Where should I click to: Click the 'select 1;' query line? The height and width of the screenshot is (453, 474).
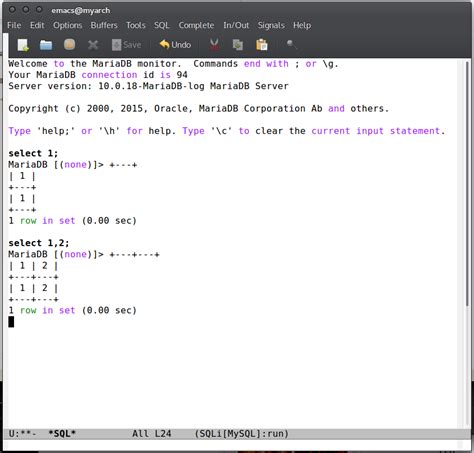click(33, 153)
